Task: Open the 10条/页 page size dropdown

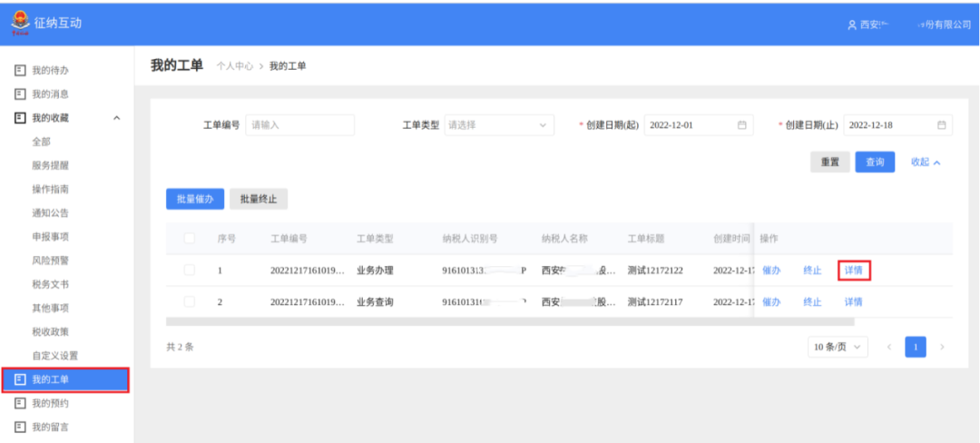Action: tap(837, 347)
